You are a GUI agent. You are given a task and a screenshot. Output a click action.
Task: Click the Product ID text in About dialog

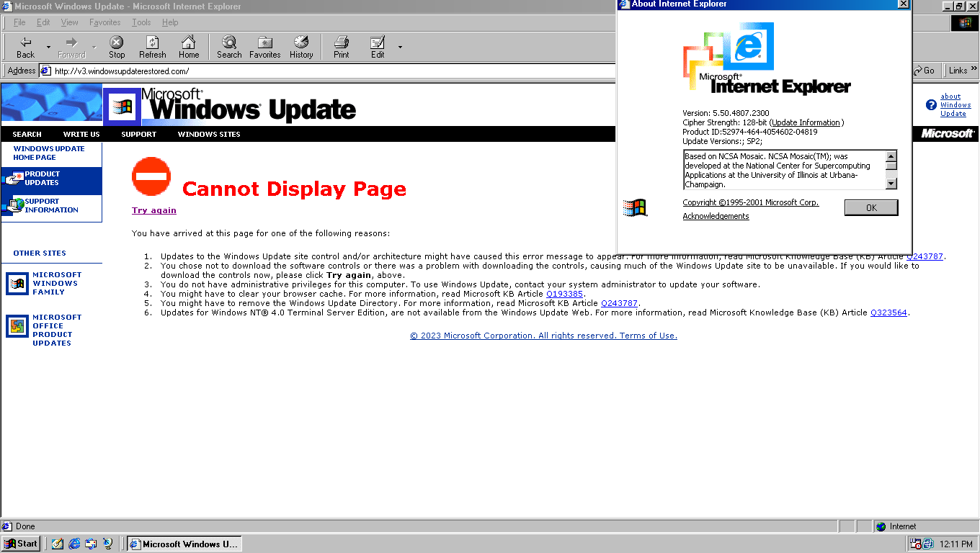pyautogui.click(x=750, y=132)
